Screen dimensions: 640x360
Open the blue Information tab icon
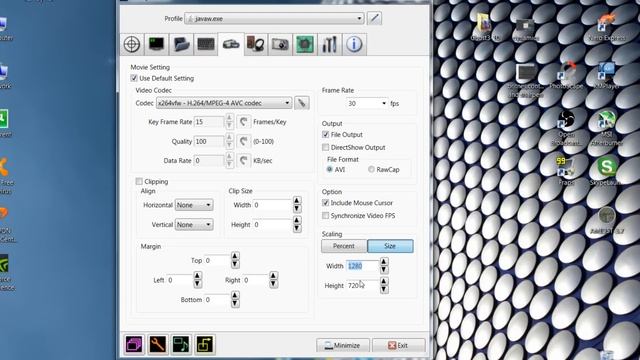pyautogui.click(x=354, y=44)
